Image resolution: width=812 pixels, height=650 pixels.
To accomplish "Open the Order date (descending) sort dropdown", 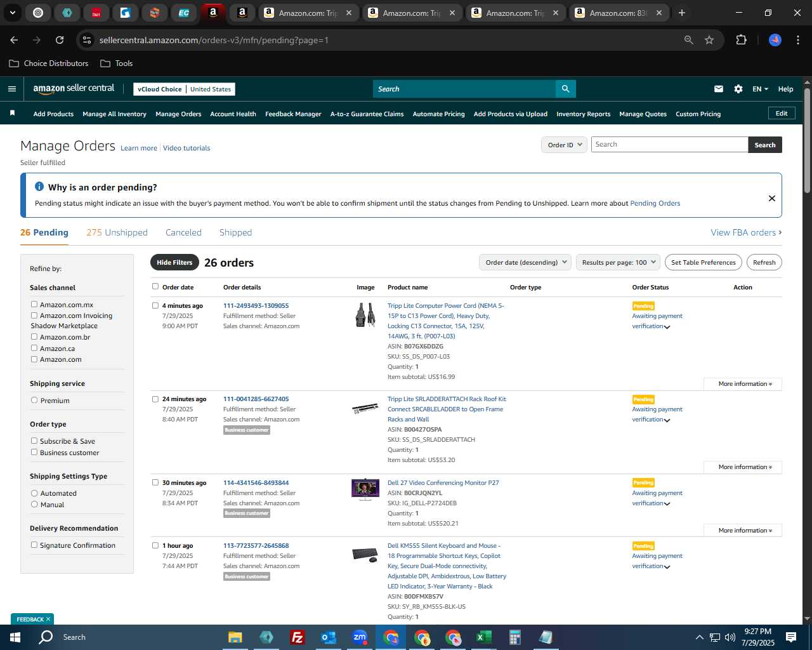I will (x=525, y=262).
